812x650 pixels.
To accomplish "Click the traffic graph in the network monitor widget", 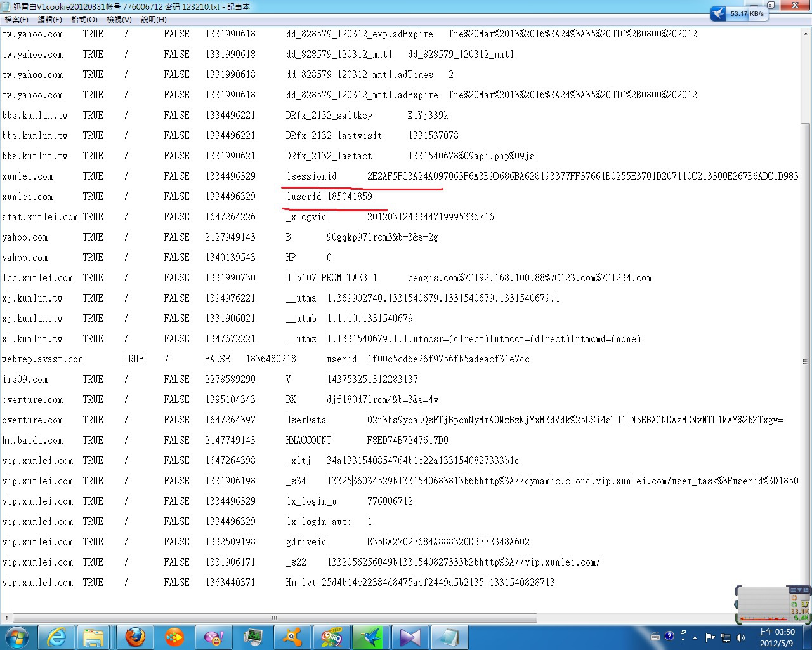I will 763,605.
